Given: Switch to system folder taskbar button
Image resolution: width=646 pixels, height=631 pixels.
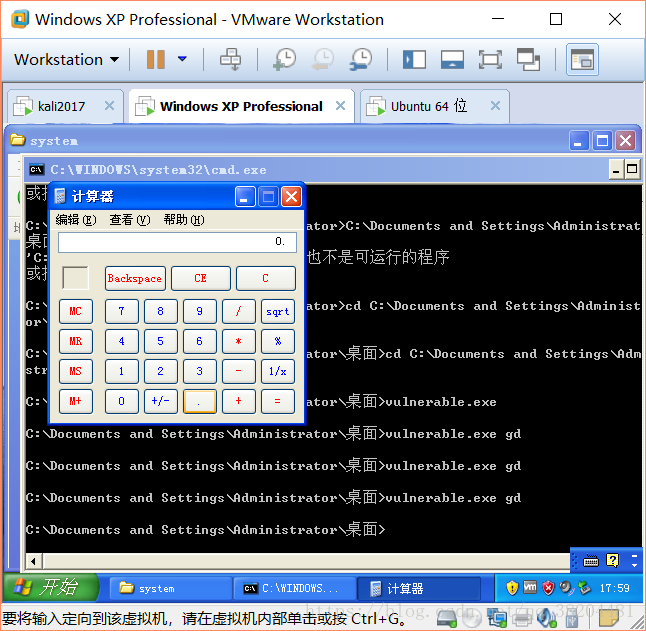Looking at the screenshot, I should tap(171, 589).
